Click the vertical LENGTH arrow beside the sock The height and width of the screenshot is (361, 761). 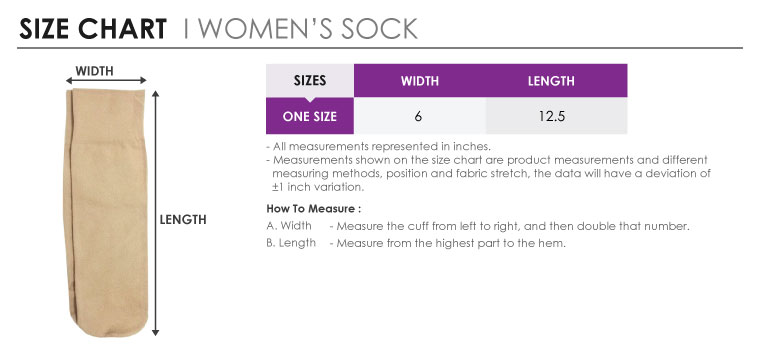[x=155, y=213]
